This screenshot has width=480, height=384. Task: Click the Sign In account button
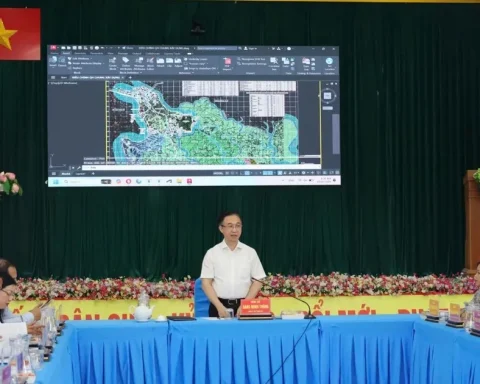(250, 48)
